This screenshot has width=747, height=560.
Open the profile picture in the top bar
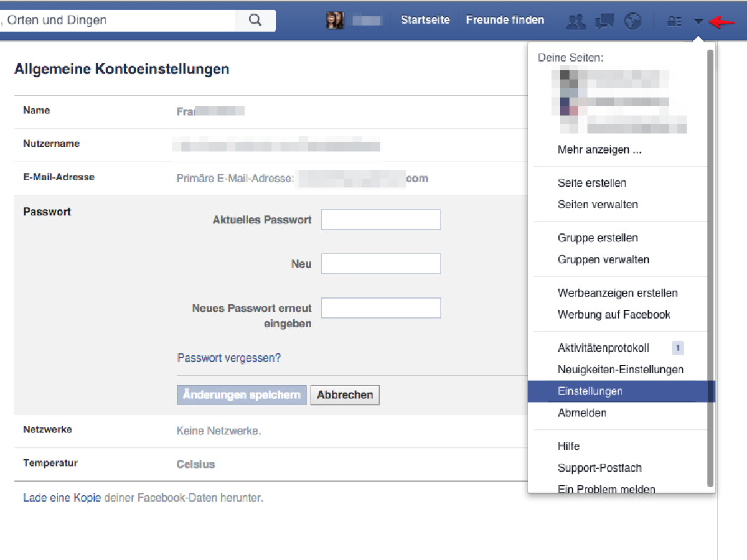point(335,20)
